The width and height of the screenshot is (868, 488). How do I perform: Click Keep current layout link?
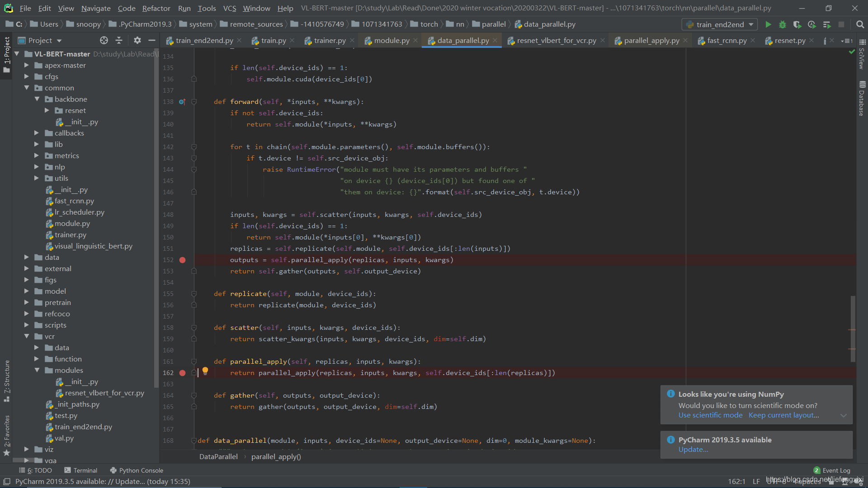point(783,415)
